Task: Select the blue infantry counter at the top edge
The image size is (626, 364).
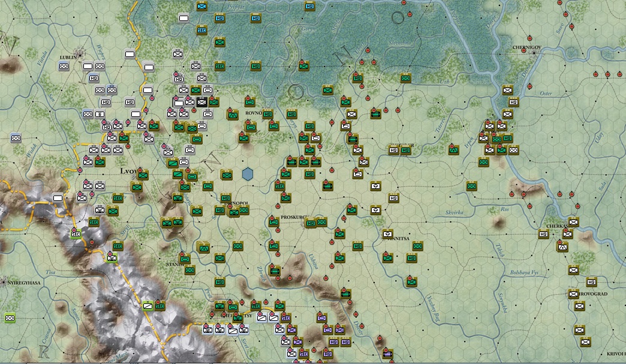Action: point(201,6)
